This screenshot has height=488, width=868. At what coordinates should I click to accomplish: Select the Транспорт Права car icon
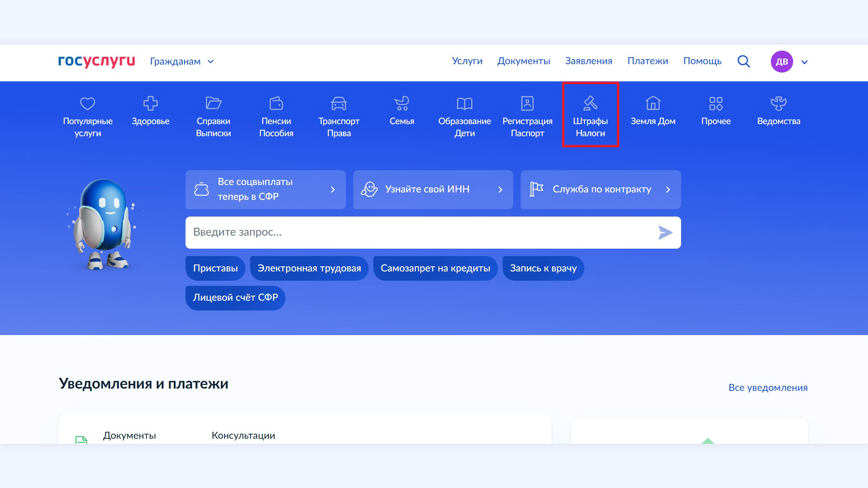click(x=339, y=104)
